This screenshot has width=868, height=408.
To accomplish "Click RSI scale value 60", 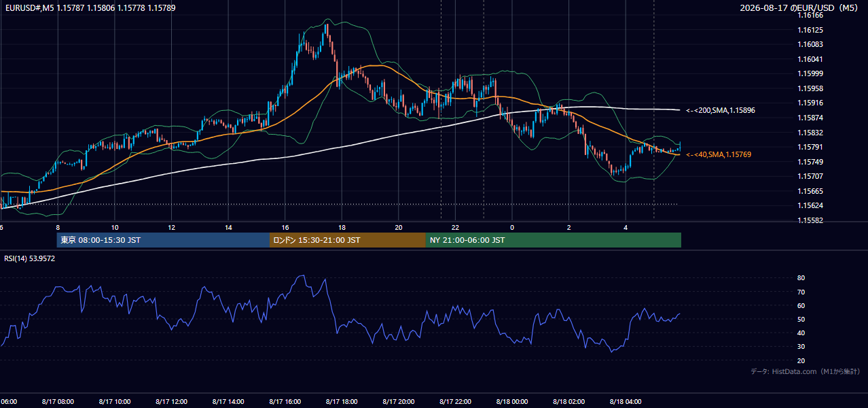I will [x=801, y=305].
